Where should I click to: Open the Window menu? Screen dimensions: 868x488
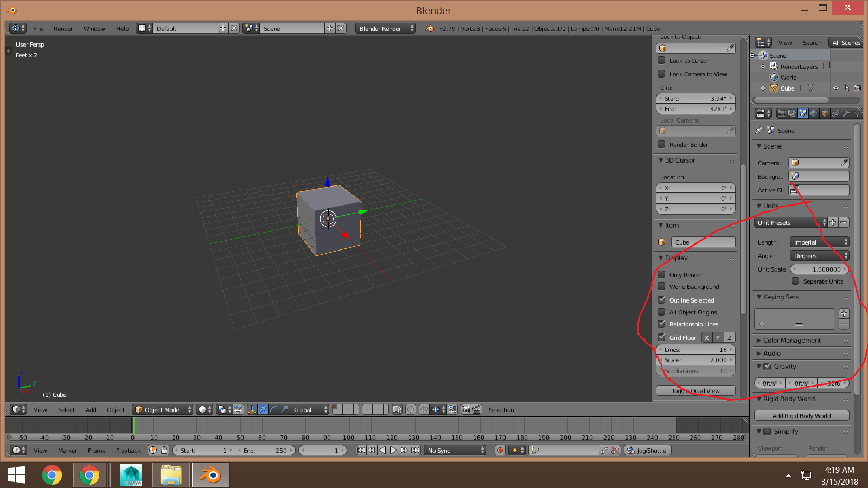(x=94, y=28)
